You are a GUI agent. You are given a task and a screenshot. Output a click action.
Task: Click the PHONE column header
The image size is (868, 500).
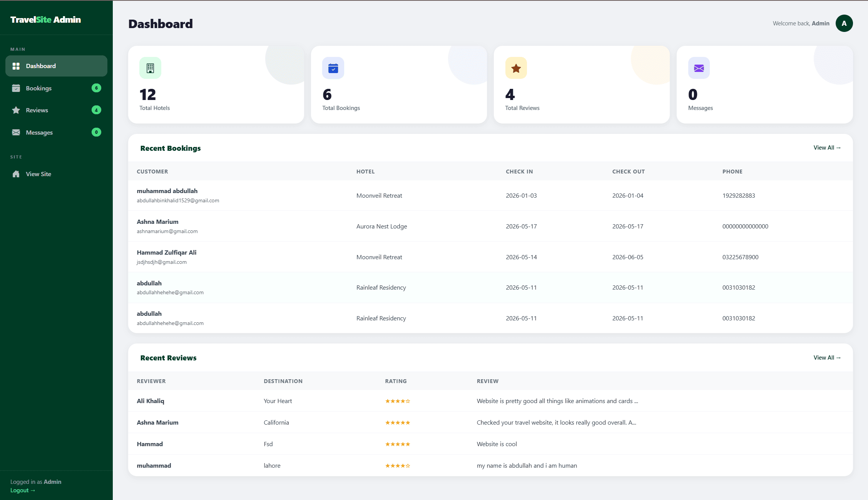pyautogui.click(x=733, y=172)
